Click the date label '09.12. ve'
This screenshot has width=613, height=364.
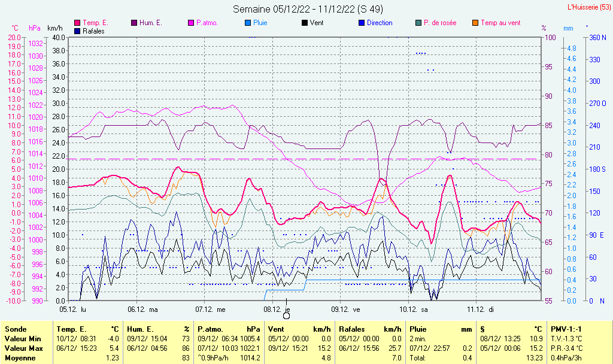pos(345,310)
